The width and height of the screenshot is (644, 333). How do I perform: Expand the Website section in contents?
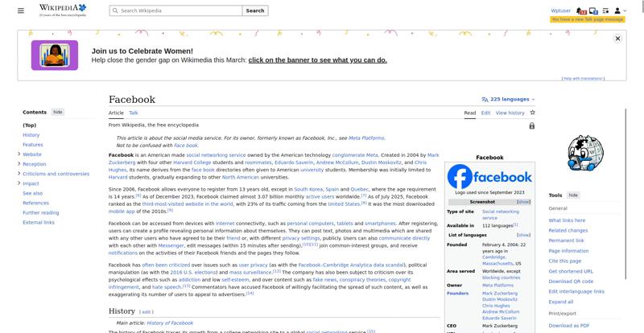[19, 154]
